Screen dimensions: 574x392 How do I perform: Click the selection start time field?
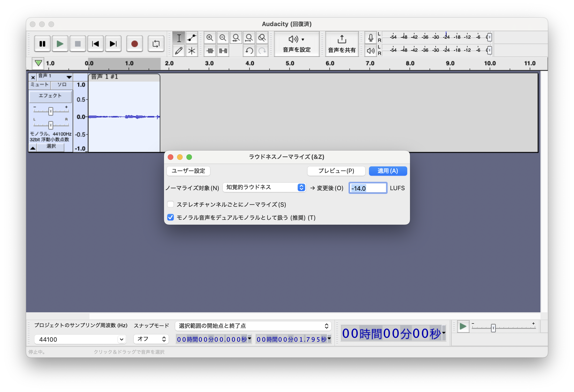212,339
